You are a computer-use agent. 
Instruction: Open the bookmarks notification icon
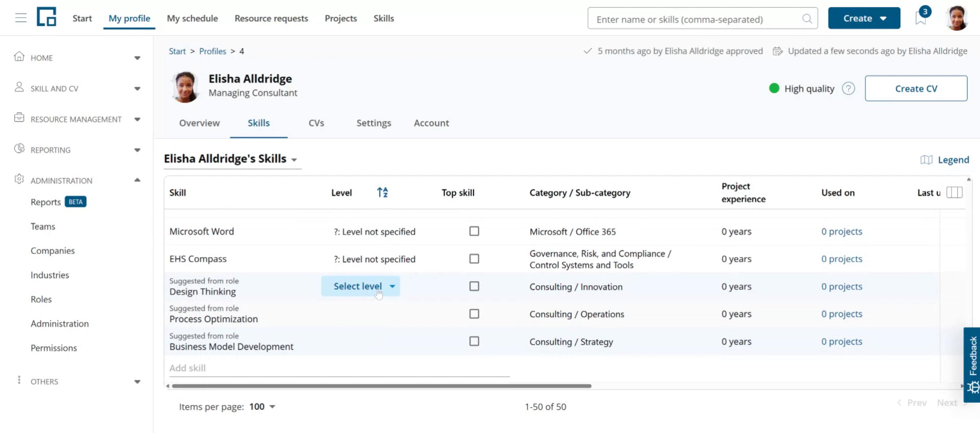pos(920,18)
